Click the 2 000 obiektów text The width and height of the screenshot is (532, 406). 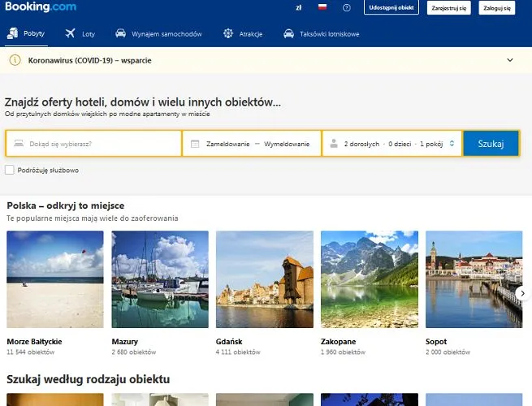tap(448, 352)
